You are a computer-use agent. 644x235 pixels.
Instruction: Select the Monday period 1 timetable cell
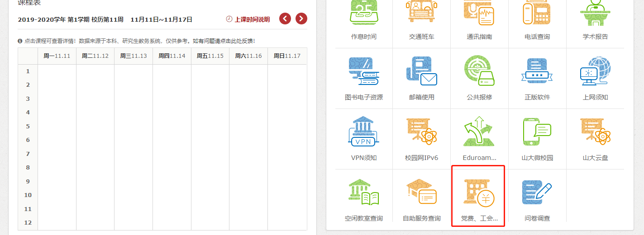click(57, 71)
